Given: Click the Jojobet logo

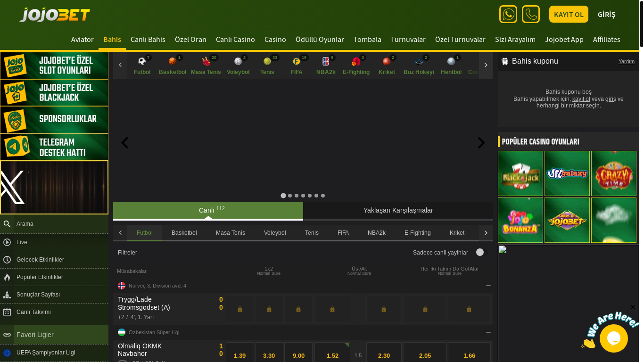Looking at the screenshot, I should pyautogui.click(x=55, y=15).
